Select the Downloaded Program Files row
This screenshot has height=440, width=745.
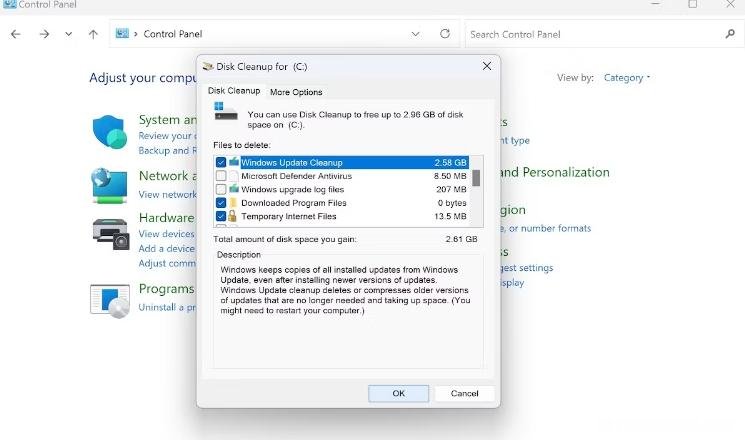coord(342,203)
